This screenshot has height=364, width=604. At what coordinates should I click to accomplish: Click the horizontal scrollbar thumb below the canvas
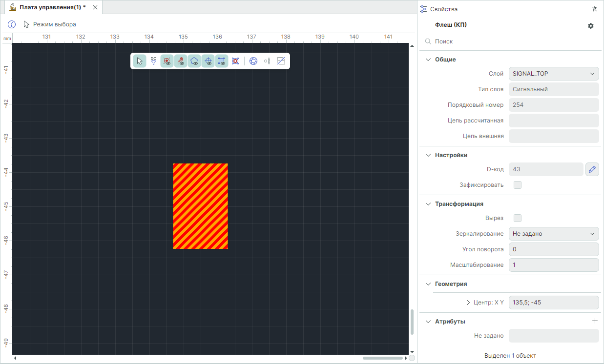(382, 358)
